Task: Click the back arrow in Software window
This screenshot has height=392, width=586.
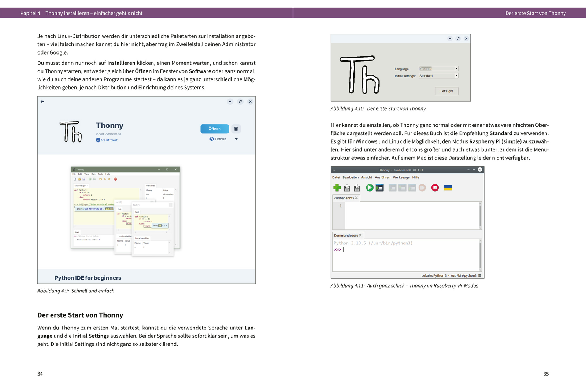Action: [x=42, y=101]
